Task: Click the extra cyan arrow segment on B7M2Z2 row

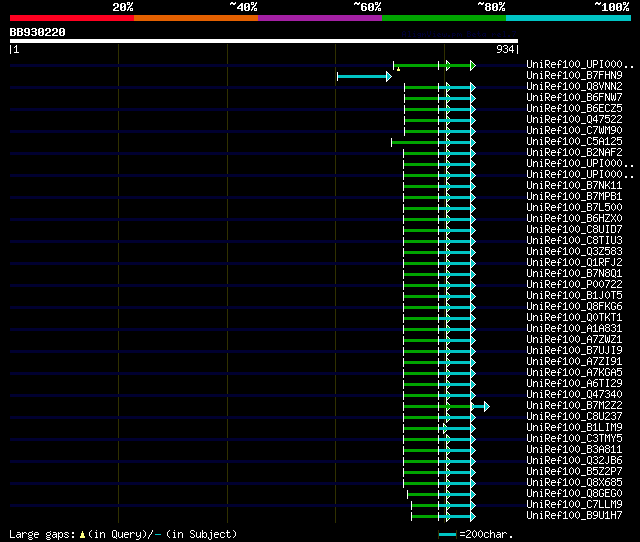Action: (x=482, y=406)
